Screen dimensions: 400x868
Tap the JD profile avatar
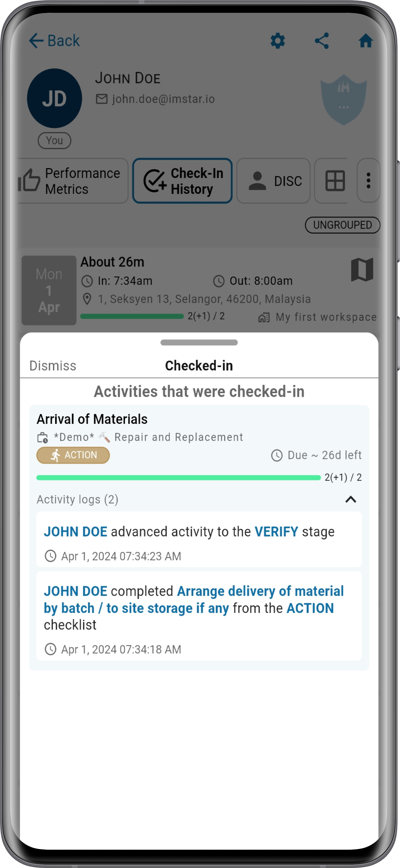tap(54, 98)
